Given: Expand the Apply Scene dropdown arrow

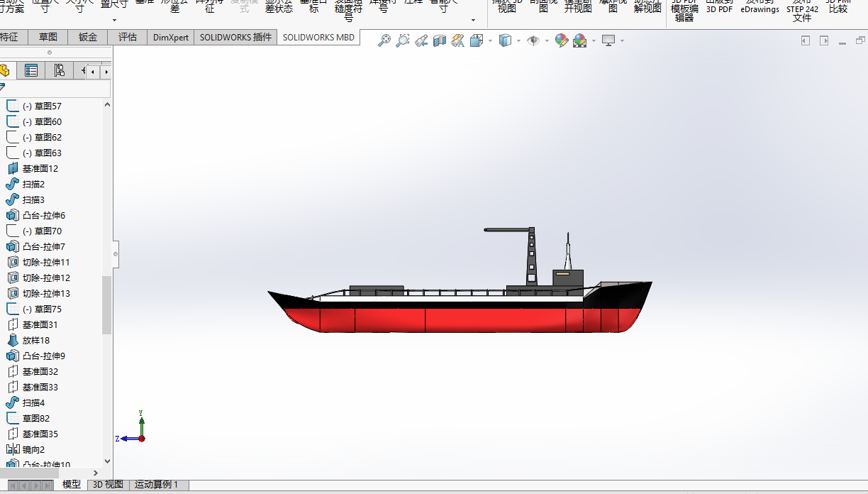Looking at the screenshot, I should pyautogui.click(x=594, y=41).
